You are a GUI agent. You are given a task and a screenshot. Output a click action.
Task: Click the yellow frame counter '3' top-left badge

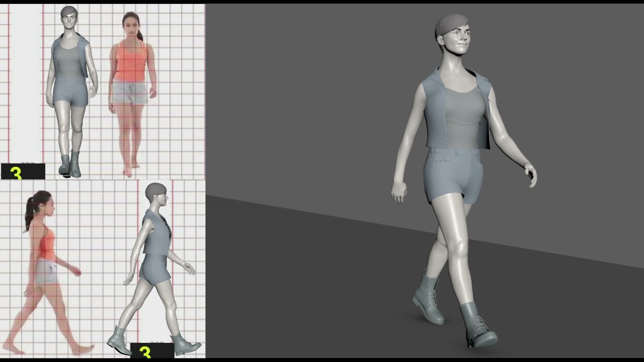(x=15, y=173)
